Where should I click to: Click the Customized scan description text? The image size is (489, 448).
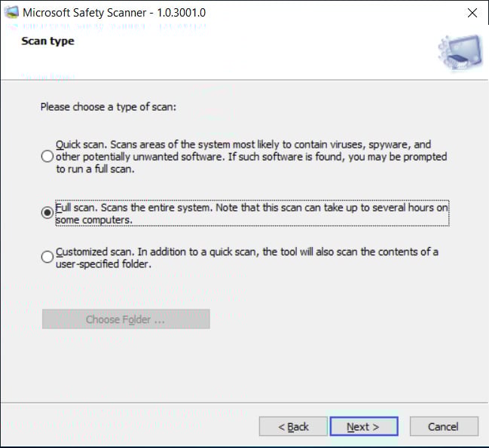click(x=247, y=258)
